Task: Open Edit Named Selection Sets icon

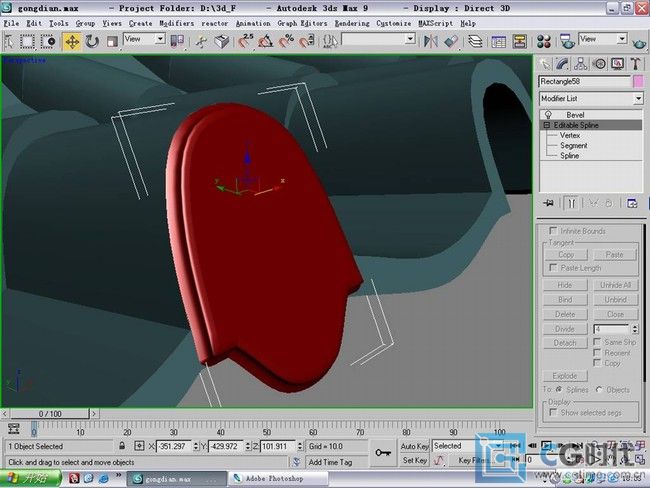Action: coord(330,41)
